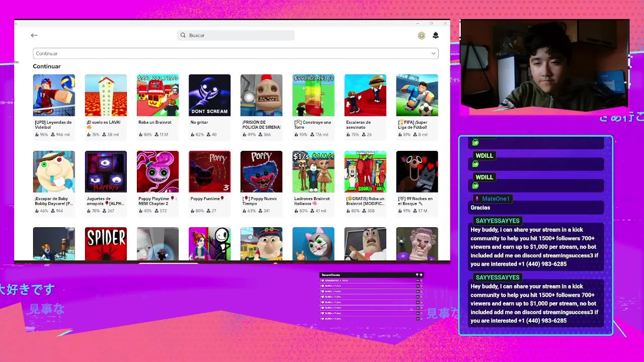This screenshot has width=644, height=362.
Task: Focus the Buscar search field
Action: point(235,35)
